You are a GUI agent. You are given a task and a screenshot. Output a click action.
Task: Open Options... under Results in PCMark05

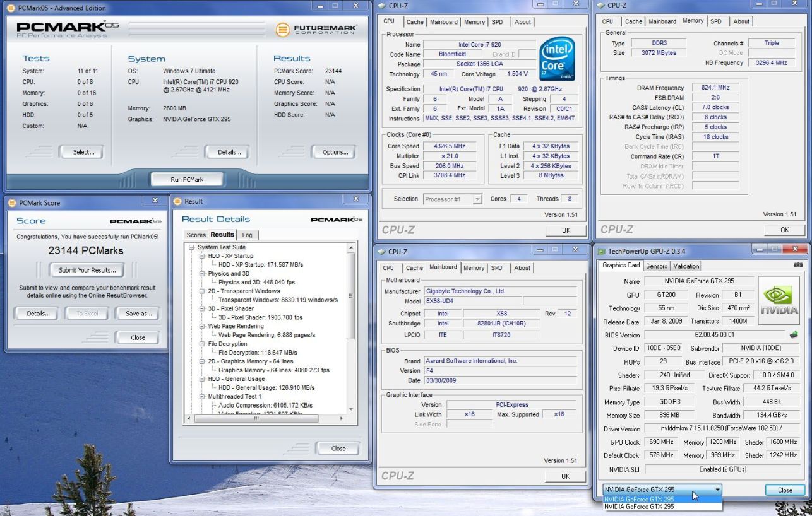335,152
